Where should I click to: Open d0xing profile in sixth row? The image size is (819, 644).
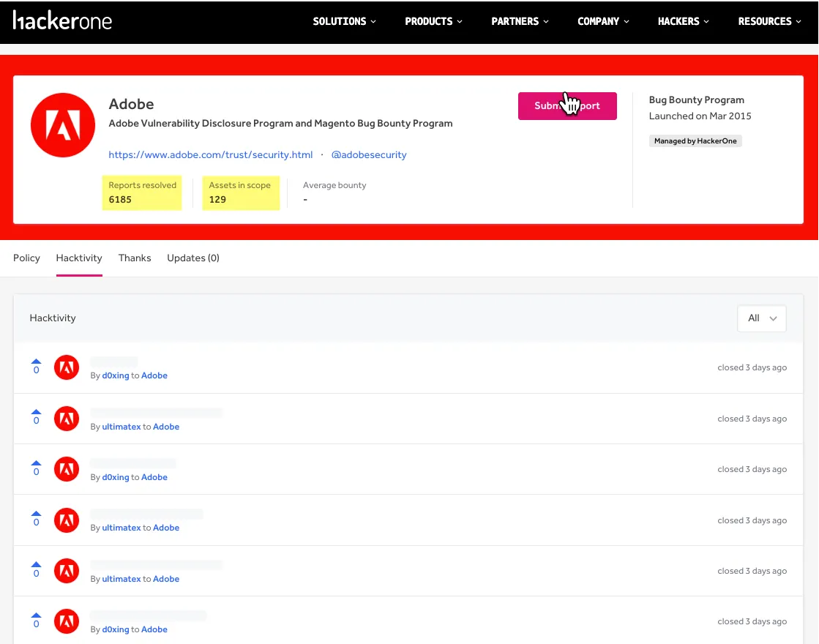tap(116, 630)
